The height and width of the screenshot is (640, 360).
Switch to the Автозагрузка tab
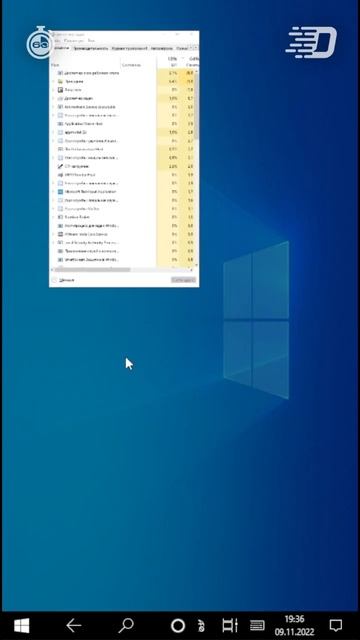click(161, 48)
